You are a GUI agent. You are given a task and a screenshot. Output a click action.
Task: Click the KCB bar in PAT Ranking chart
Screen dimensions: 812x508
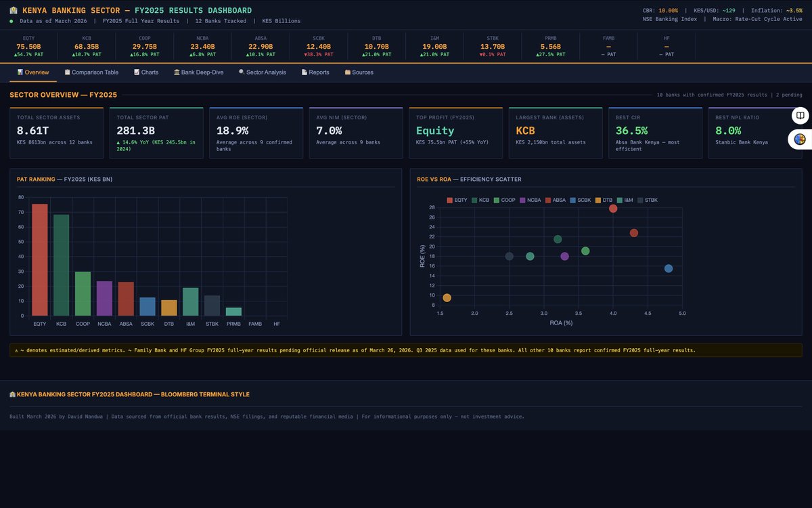tap(62, 265)
